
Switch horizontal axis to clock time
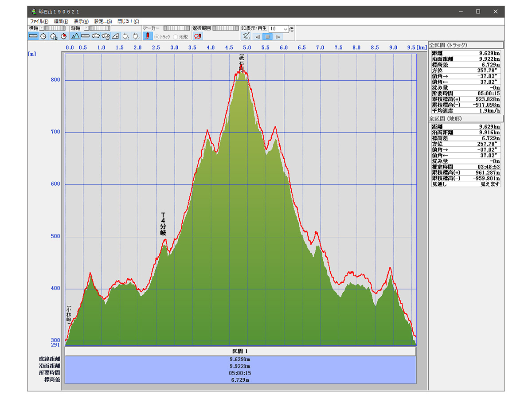point(43,36)
